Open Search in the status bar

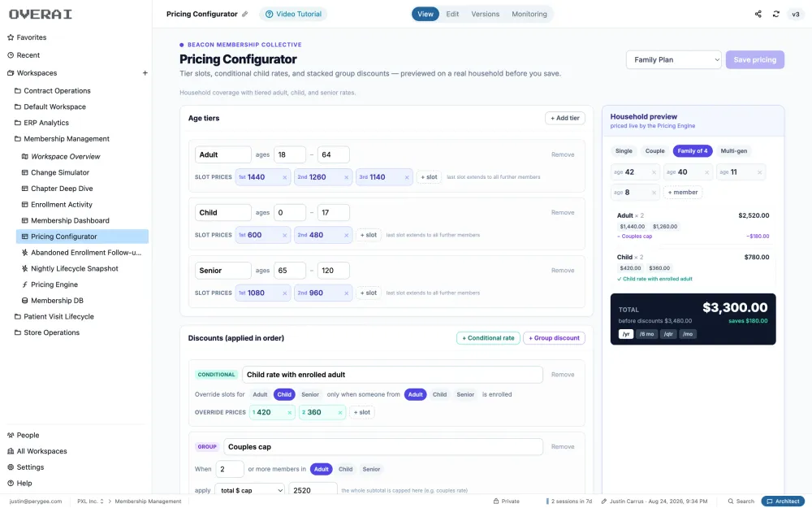click(741, 501)
